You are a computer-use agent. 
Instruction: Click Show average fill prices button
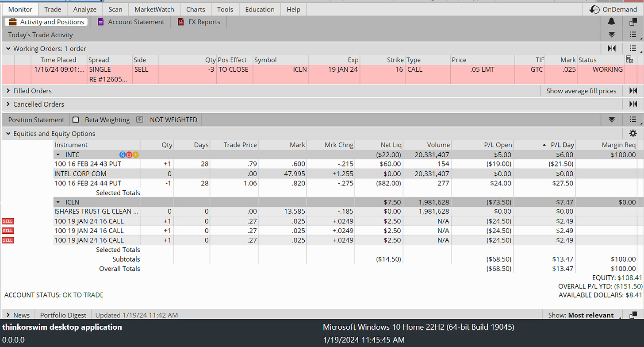[581, 91]
